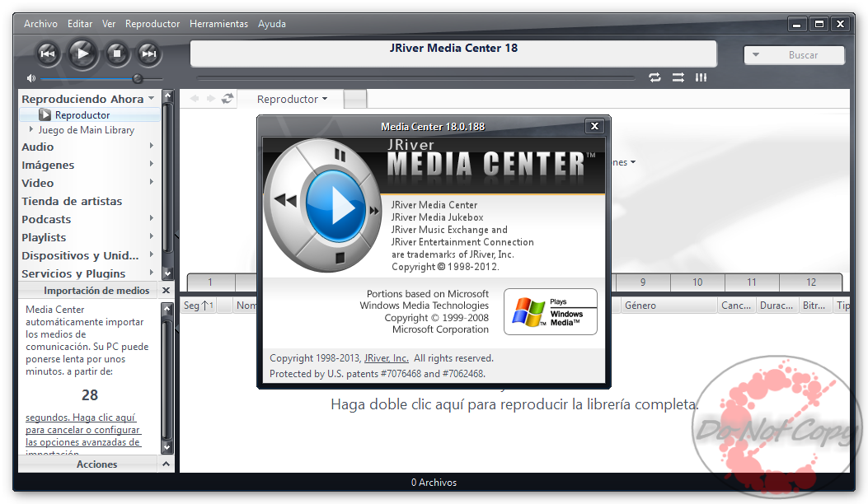Click the Previous track button

(x=48, y=54)
